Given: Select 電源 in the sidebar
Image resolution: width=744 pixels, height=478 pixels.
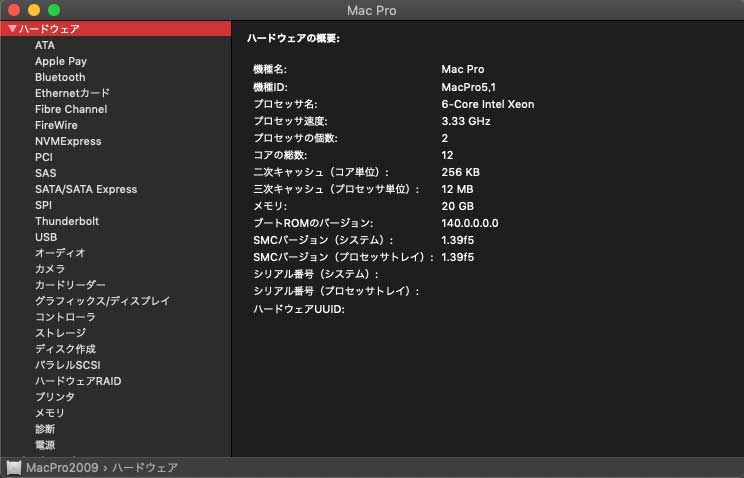Looking at the screenshot, I should [45, 445].
